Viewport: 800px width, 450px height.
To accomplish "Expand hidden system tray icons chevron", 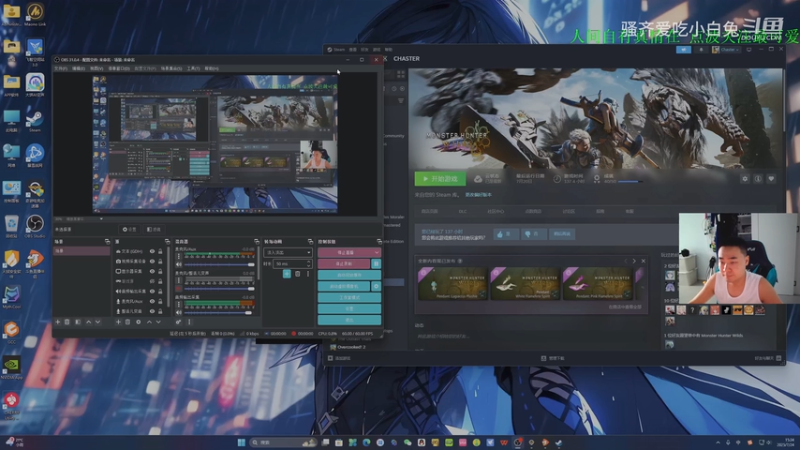I will 718,442.
